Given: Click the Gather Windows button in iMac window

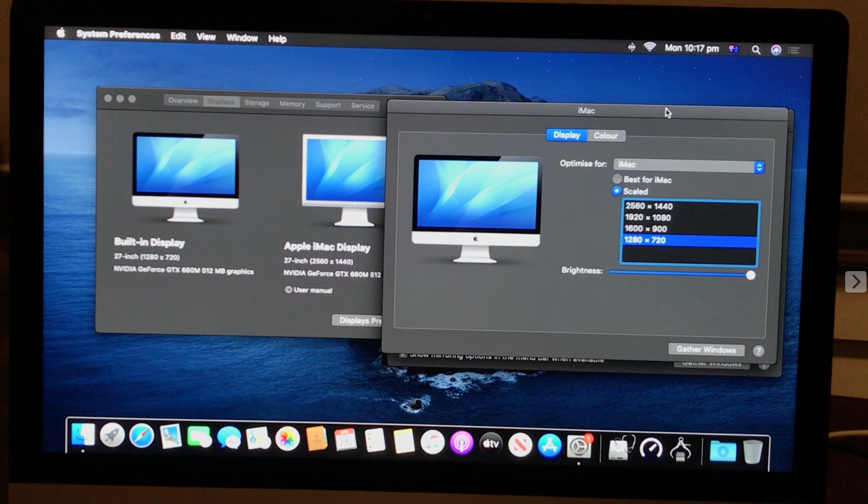Looking at the screenshot, I should click(706, 350).
